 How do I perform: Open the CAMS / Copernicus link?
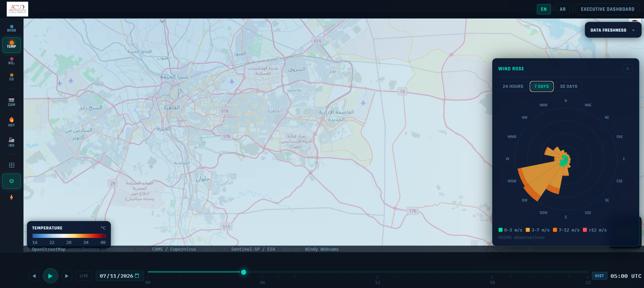[x=174, y=249]
